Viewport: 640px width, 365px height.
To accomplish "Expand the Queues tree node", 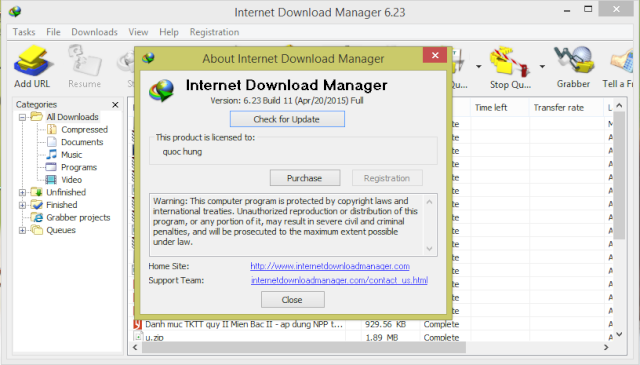I will [22, 230].
